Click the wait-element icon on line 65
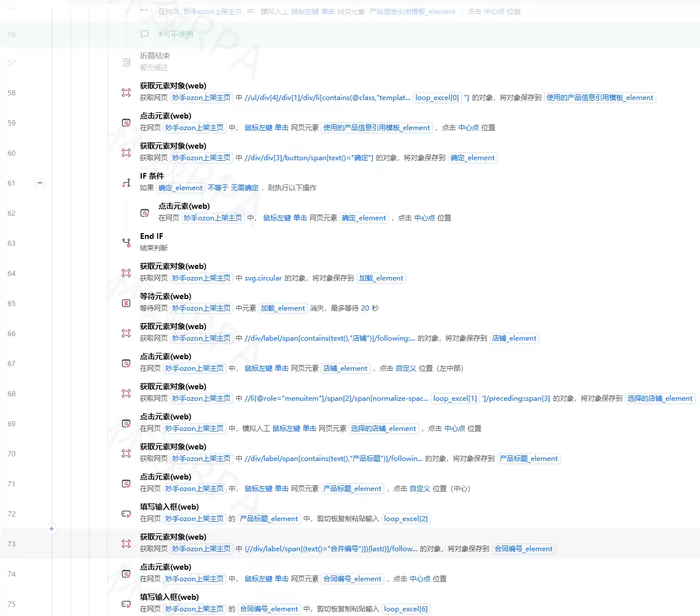The height and width of the screenshot is (616, 700). pyautogui.click(x=126, y=303)
